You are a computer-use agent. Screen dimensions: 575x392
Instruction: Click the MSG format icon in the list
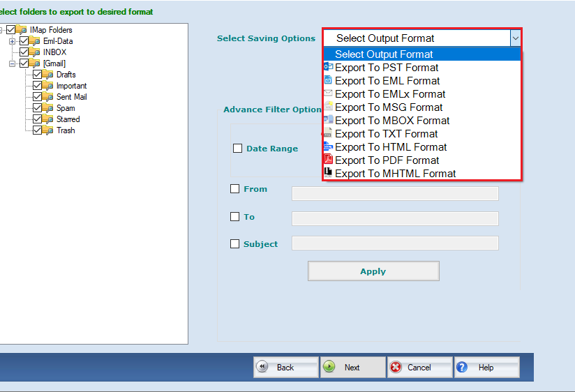tap(328, 106)
